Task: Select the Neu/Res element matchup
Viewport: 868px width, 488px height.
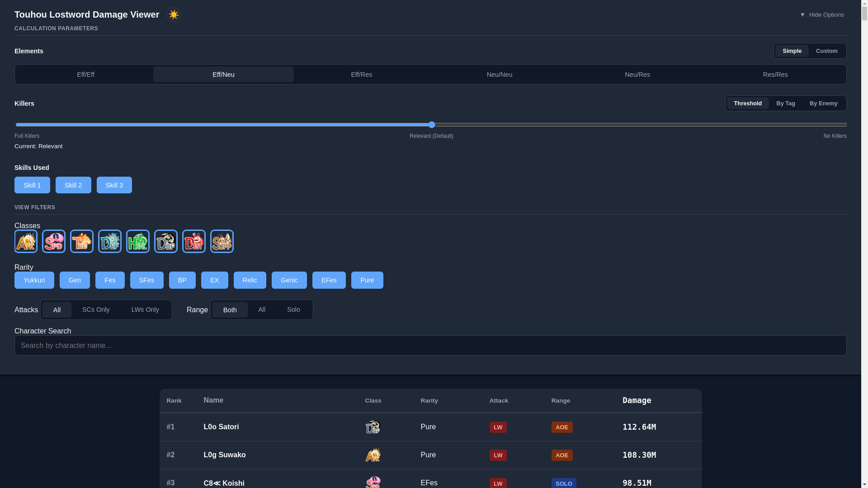Action: pyautogui.click(x=637, y=75)
